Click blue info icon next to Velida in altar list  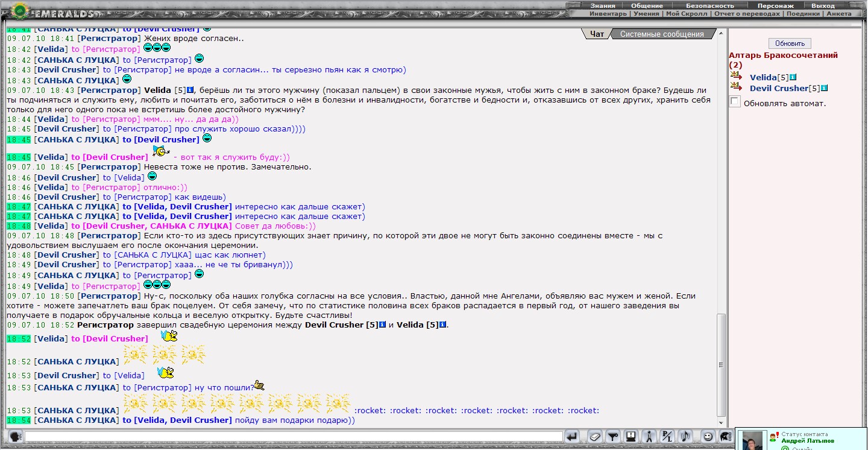(x=793, y=77)
